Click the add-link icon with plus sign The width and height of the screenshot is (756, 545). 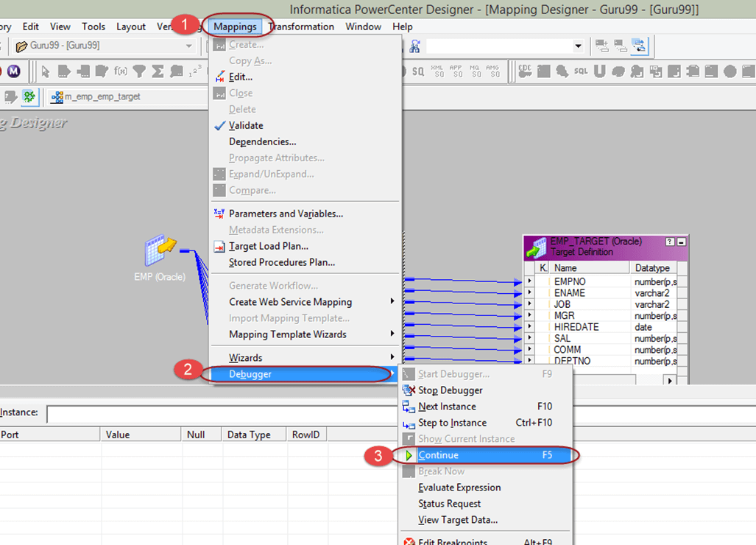click(x=601, y=46)
